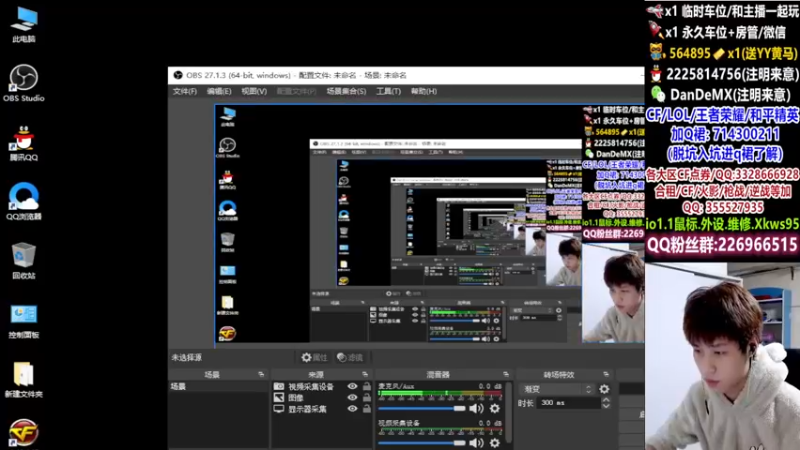
Task: Open the 场景集合(S) menu
Action: point(346,91)
